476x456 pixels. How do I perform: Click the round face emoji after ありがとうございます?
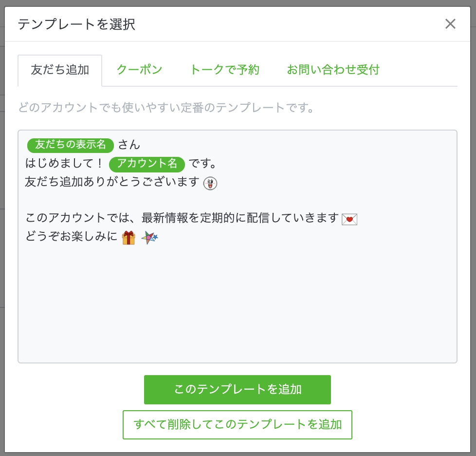210,183
